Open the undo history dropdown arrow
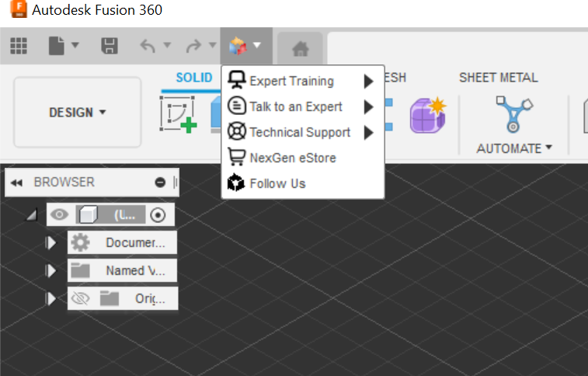The width and height of the screenshot is (588, 376). click(x=167, y=45)
